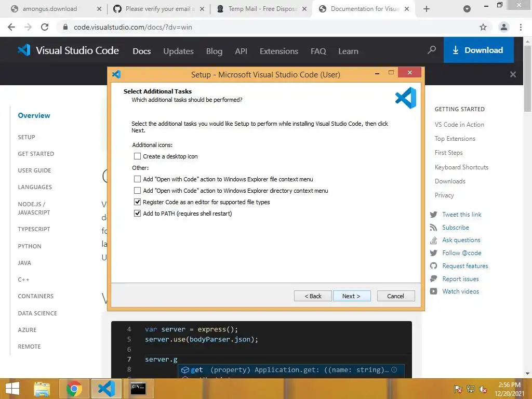View site info via the lock icon

point(65,27)
